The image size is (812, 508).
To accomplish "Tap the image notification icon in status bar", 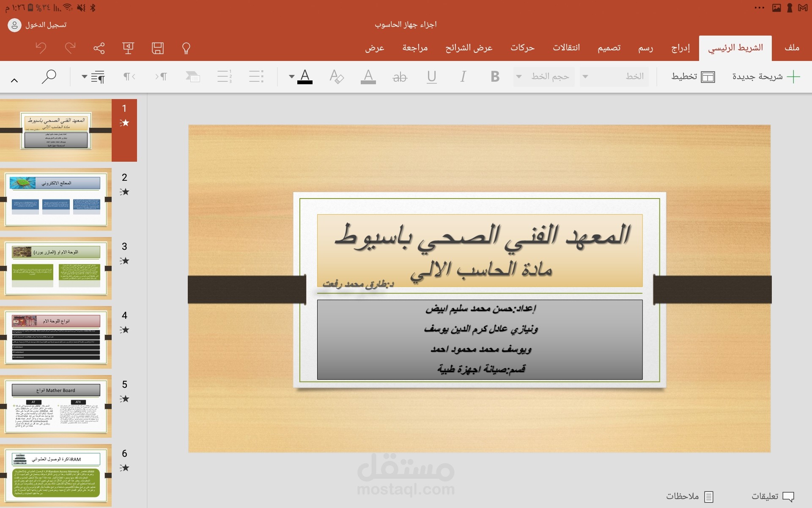I will point(776,8).
